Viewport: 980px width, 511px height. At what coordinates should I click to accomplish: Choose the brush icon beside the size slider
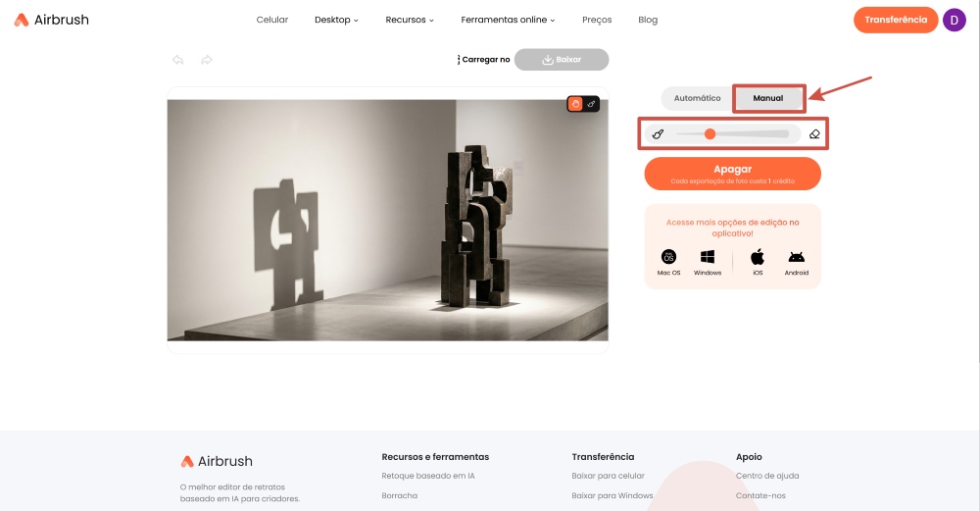658,133
